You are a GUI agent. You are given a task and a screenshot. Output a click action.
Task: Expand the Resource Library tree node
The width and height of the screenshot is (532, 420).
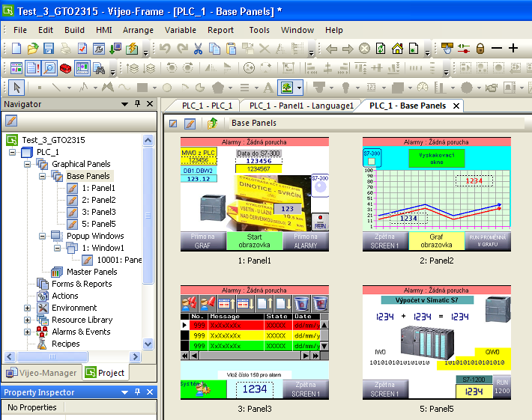(x=27, y=320)
